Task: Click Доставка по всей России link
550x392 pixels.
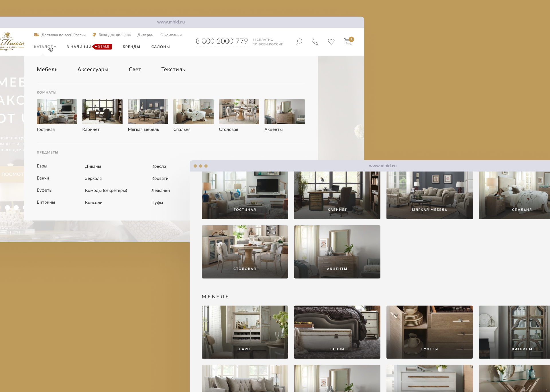Action: click(64, 35)
